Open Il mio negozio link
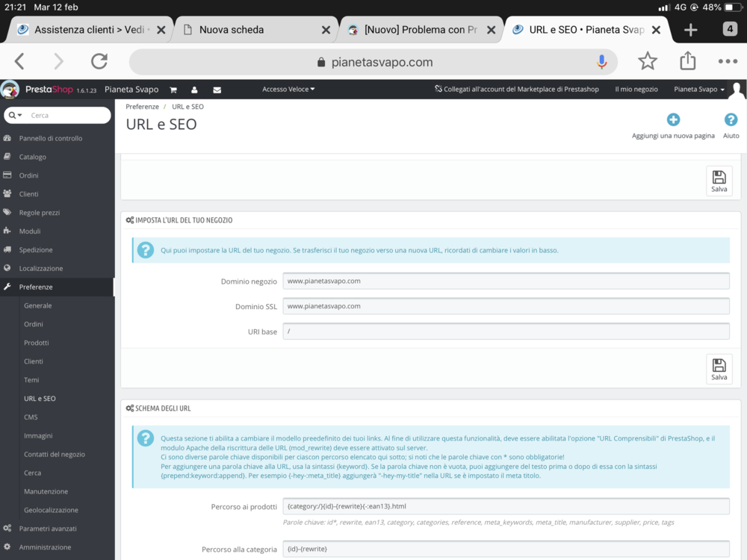This screenshot has height=560, width=747. pyautogui.click(x=636, y=89)
